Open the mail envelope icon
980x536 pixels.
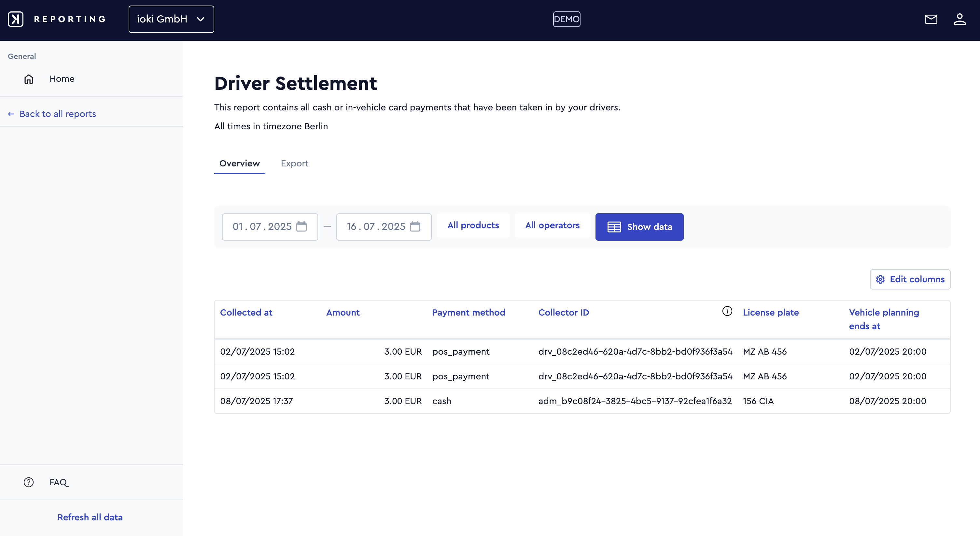click(931, 19)
